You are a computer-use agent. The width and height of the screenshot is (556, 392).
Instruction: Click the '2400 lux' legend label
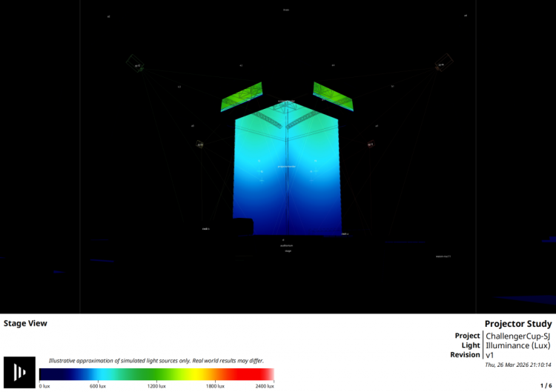click(265, 386)
